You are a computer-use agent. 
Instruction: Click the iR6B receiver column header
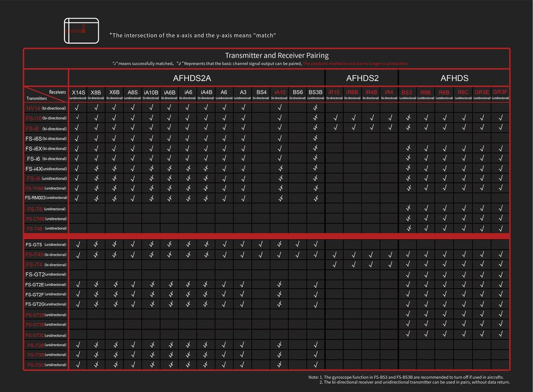tap(352, 94)
